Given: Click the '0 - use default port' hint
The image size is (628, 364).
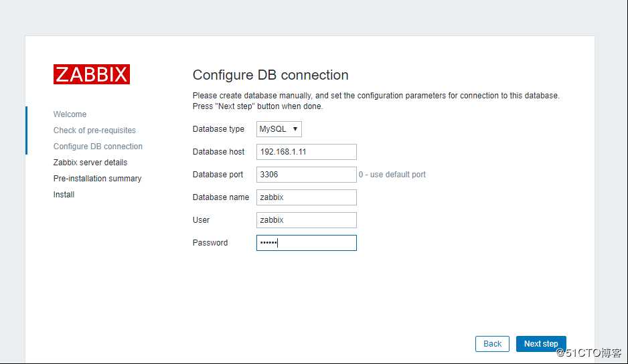Looking at the screenshot, I should 392,175.
